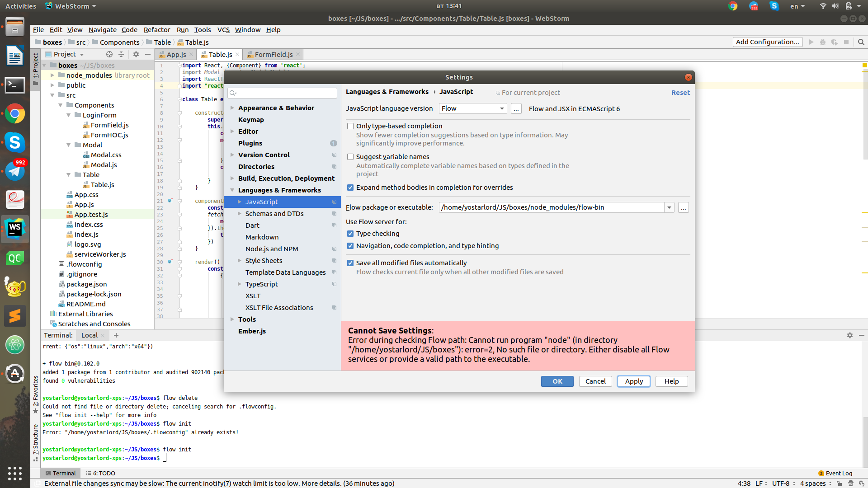
Task: Click the Debug bug icon in toolbar
Action: click(823, 42)
